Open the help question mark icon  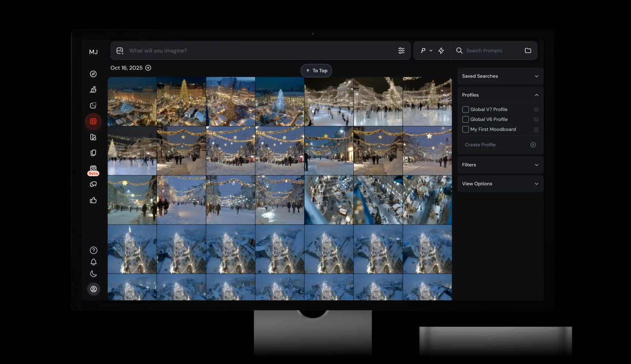click(94, 250)
